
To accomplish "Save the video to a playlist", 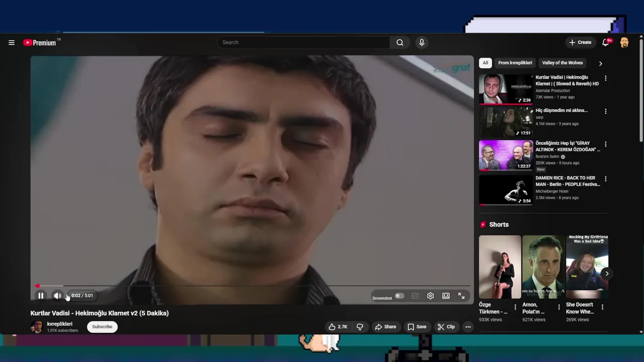I will click(x=417, y=327).
